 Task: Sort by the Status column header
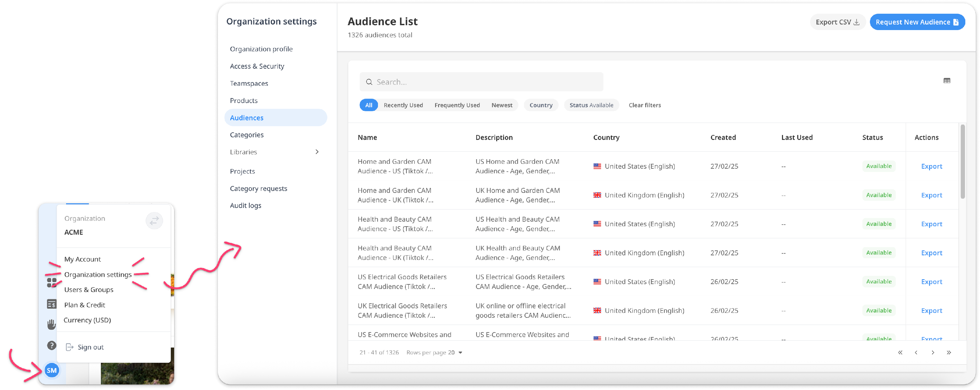coord(872,137)
